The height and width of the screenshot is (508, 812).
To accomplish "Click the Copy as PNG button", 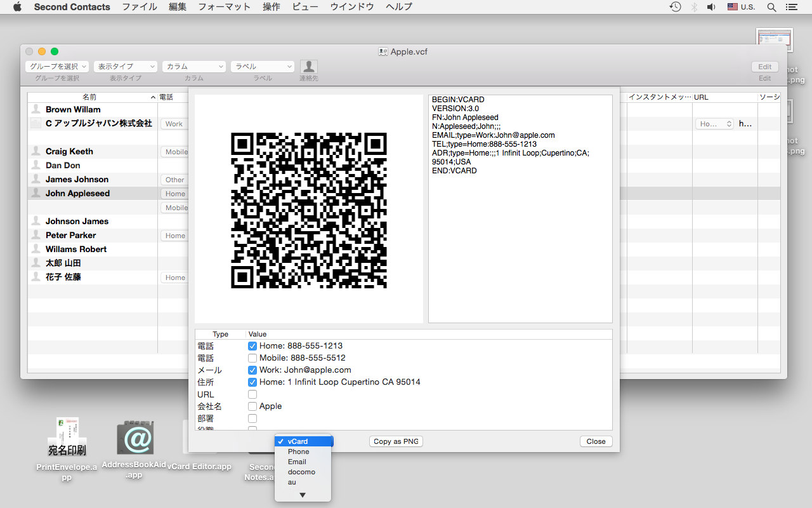I will click(396, 441).
